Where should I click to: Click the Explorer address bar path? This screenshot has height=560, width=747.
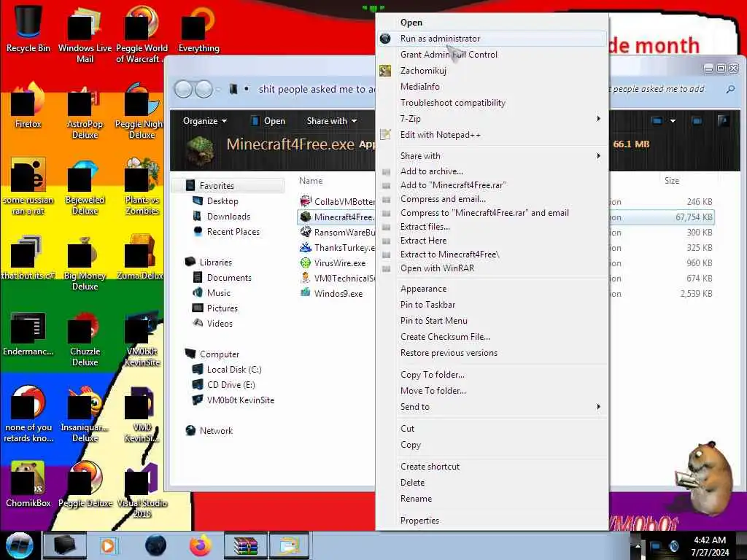point(317,89)
